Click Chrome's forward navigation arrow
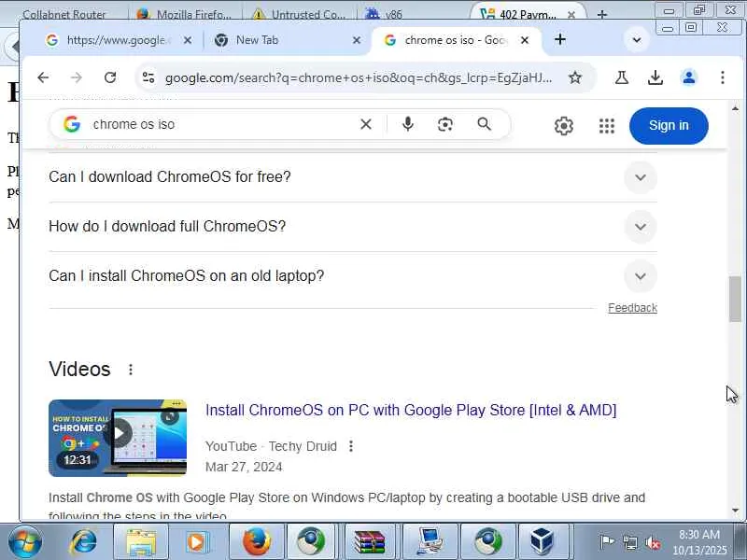 [77, 77]
